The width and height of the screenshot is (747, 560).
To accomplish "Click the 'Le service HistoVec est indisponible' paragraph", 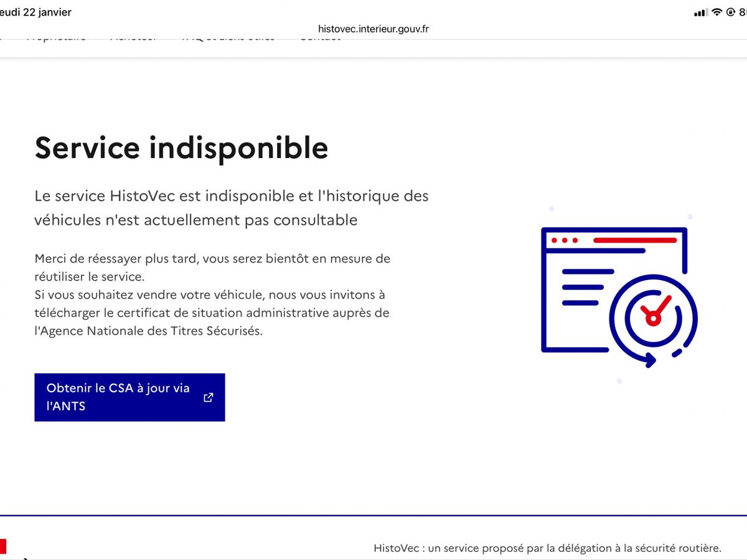I will click(x=232, y=208).
